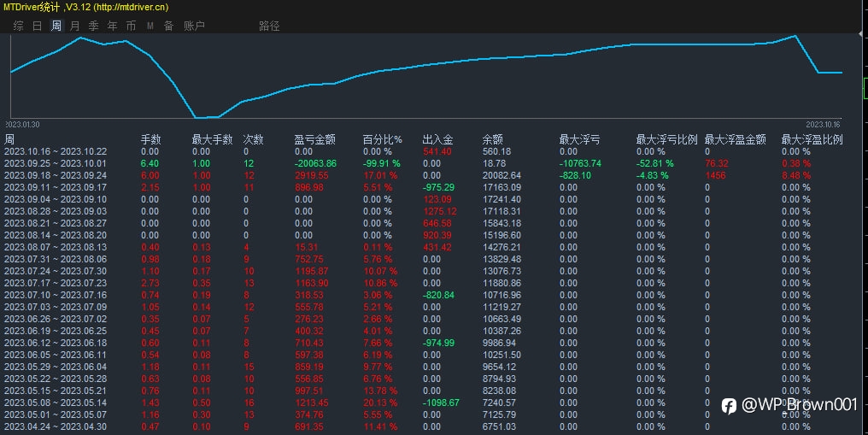Click the chart end date 2023.10.16
The width and height of the screenshot is (868, 435).
coord(823,125)
